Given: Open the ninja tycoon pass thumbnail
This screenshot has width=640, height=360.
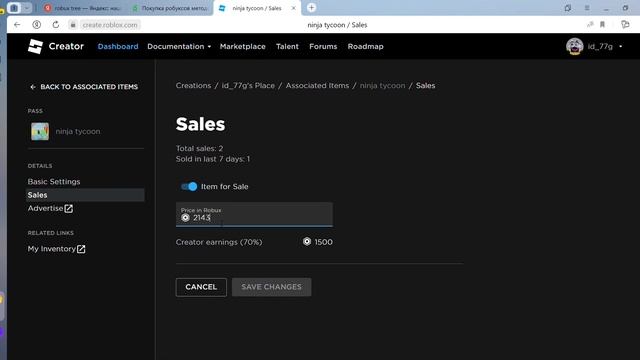Looking at the screenshot, I should [40, 131].
